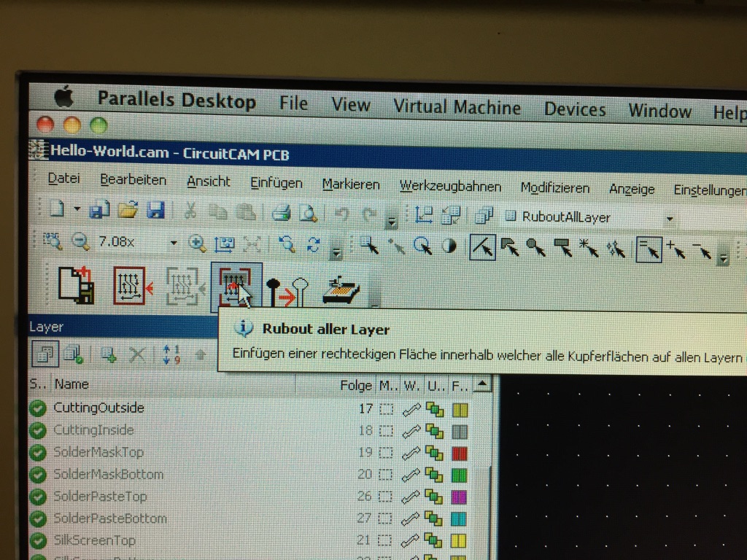Click the Save diskette icon
Viewport: 747px width, 560px height.
155,211
